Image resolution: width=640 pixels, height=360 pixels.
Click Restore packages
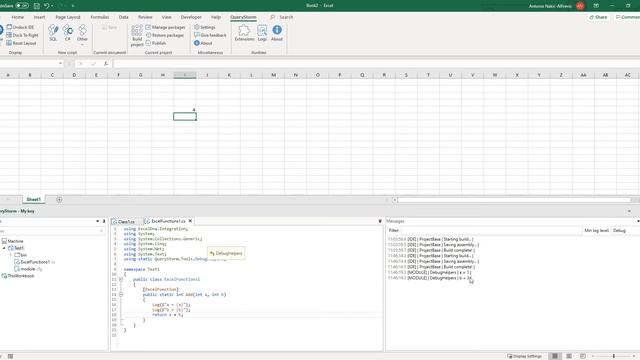(x=164, y=35)
